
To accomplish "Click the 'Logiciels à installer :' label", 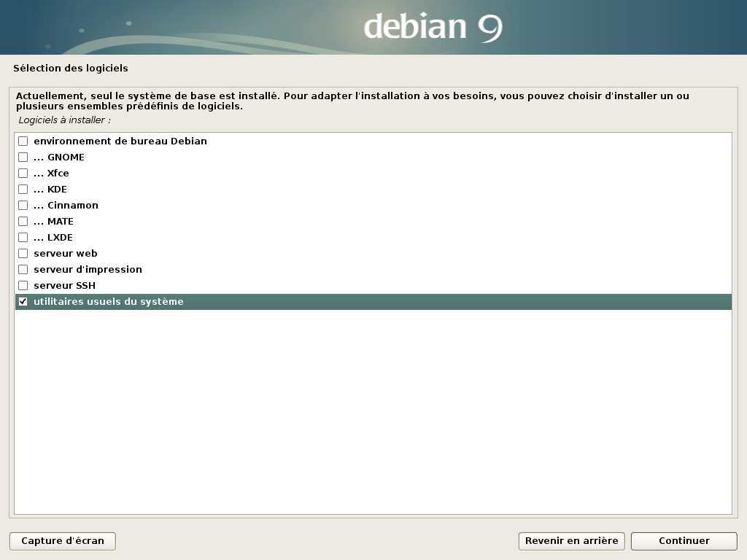I will click(64, 120).
